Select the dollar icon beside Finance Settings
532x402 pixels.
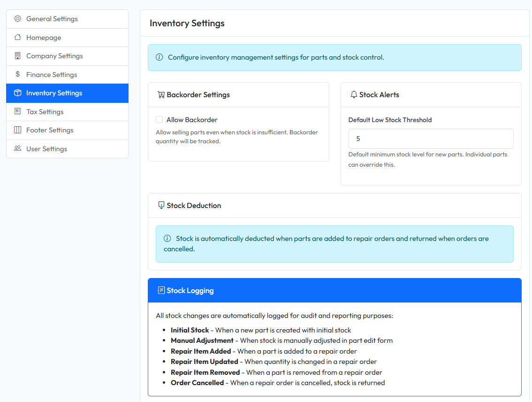[x=17, y=74]
